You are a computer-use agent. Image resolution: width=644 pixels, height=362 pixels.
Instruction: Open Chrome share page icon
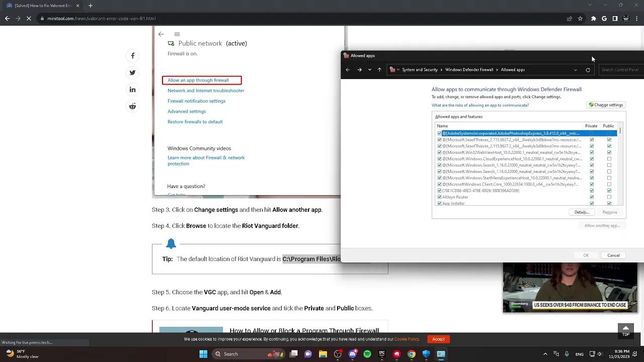(569, 19)
